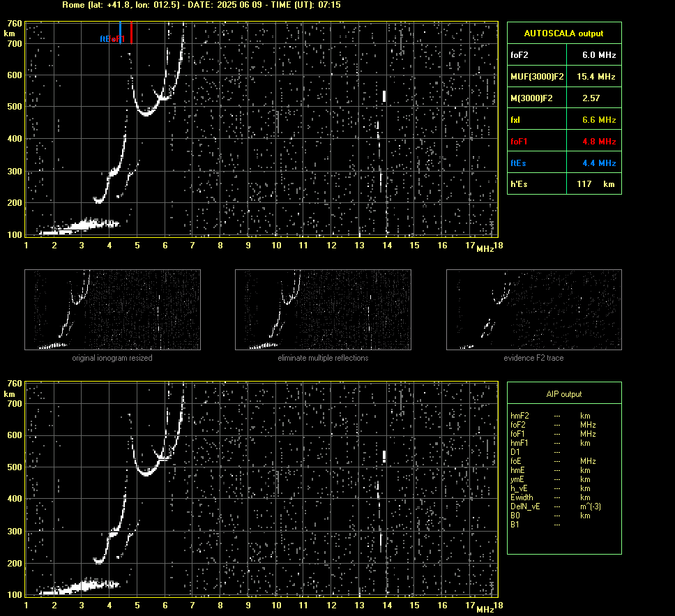The height and width of the screenshot is (616, 675).
Task: Click the foF2 value 6.0 MHz
Action: (x=599, y=55)
